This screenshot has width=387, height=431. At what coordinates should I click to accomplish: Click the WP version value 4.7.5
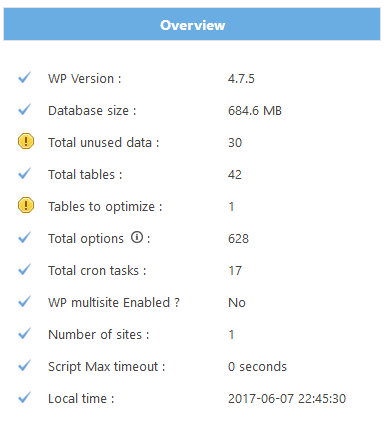coord(241,79)
